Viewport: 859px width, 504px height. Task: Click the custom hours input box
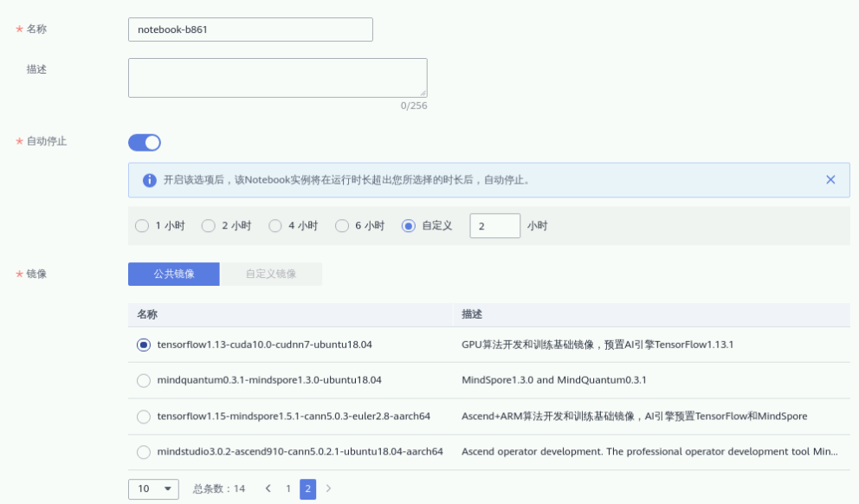pyautogui.click(x=494, y=226)
